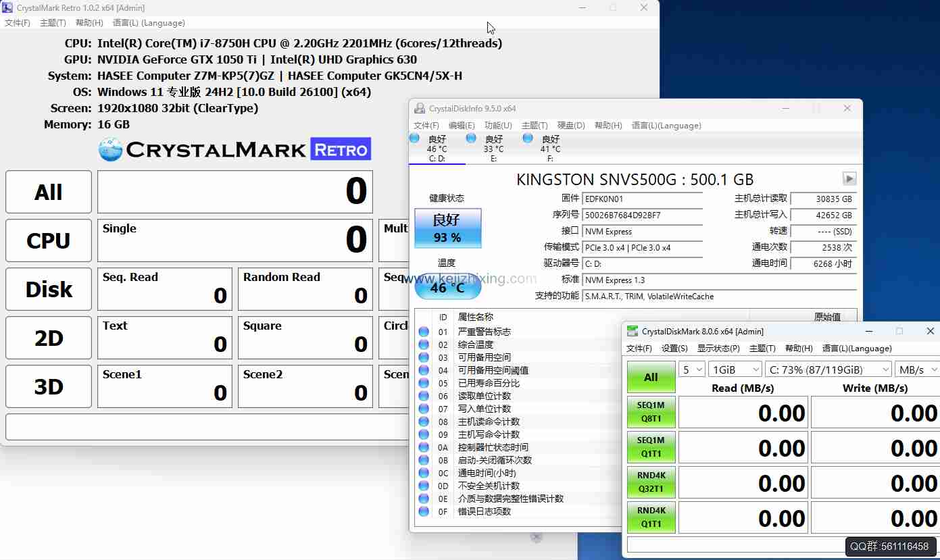Screen dimensions: 940x560
Task: Select the E: drive status orb at 33 °C
Action: pos(471,138)
